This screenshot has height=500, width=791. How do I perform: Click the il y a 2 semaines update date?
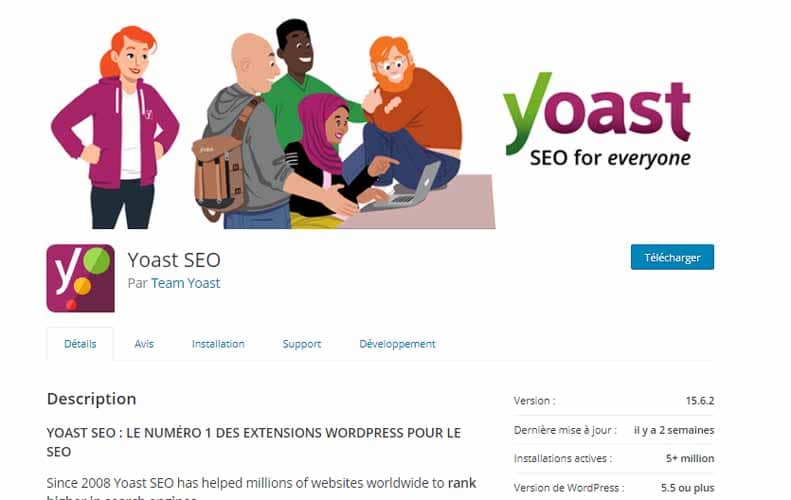(x=674, y=430)
